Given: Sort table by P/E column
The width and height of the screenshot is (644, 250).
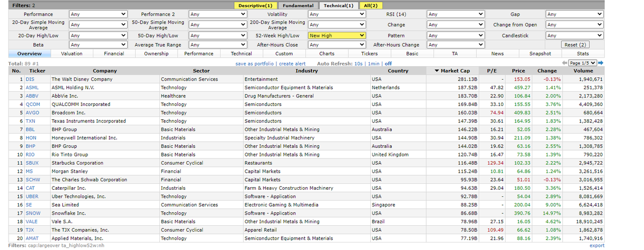Looking at the screenshot, I should [x=491, y=71].
